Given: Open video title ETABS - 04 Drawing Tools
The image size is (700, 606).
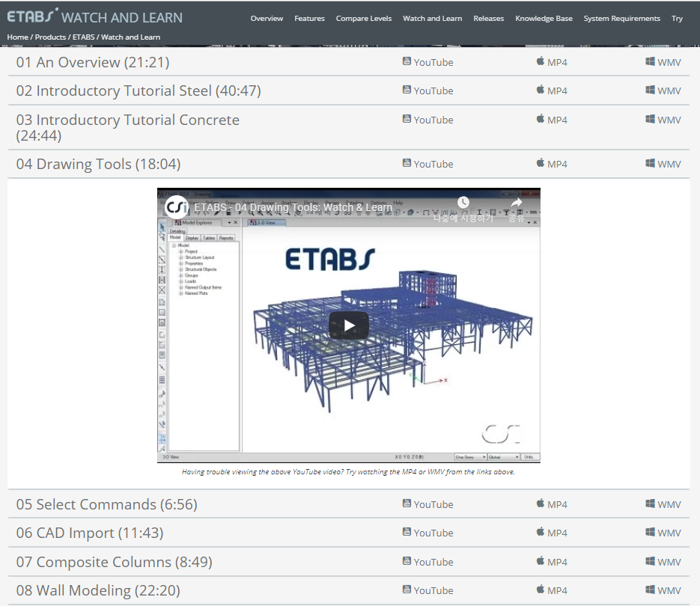Looking at the screenshot, I should point(293,207).
